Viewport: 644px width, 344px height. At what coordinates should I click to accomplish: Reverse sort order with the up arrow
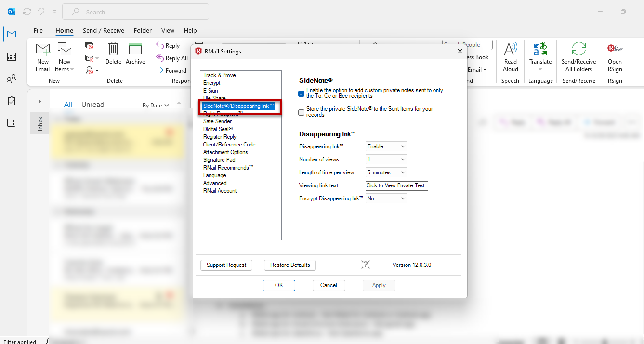pos(179,105)
